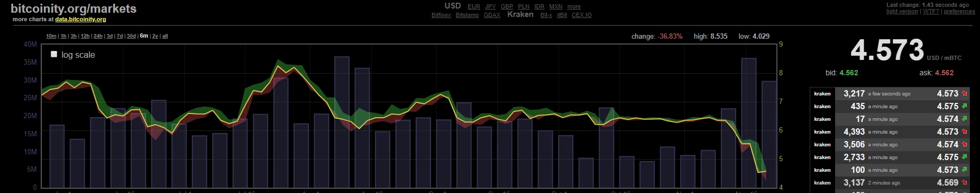Screen dimensions: 980x193
Task: Select the Kraken exchange
Action: pos(520,14)
